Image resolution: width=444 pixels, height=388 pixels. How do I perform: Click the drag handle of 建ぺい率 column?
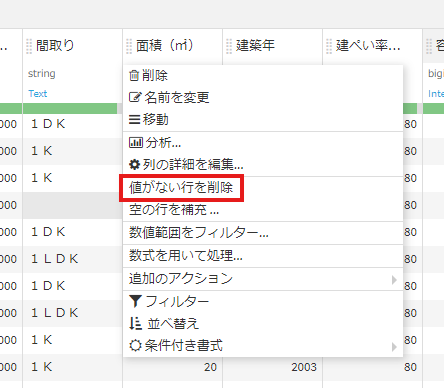329,46
